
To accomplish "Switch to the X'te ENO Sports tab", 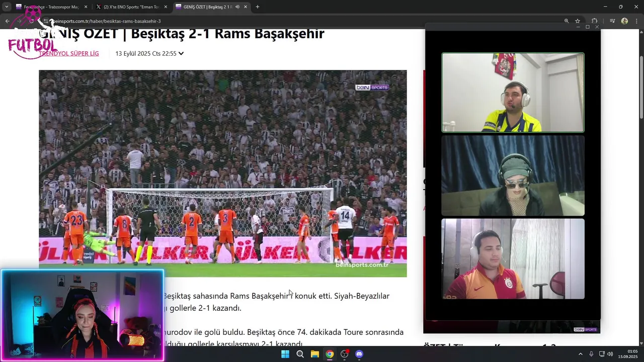I will click(131, 7).
